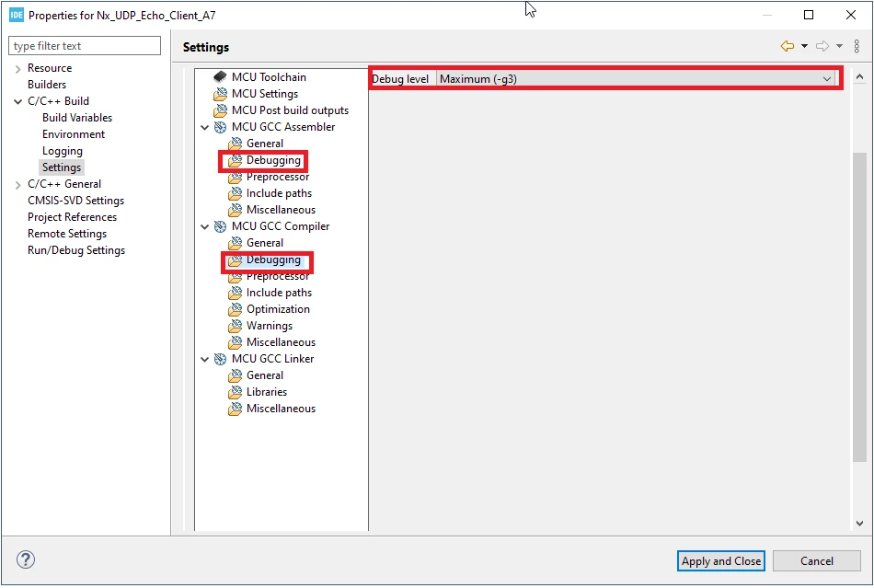Click the MCU GCC Compiler tool icon
874x588 pixels.
tap(220, 226)
